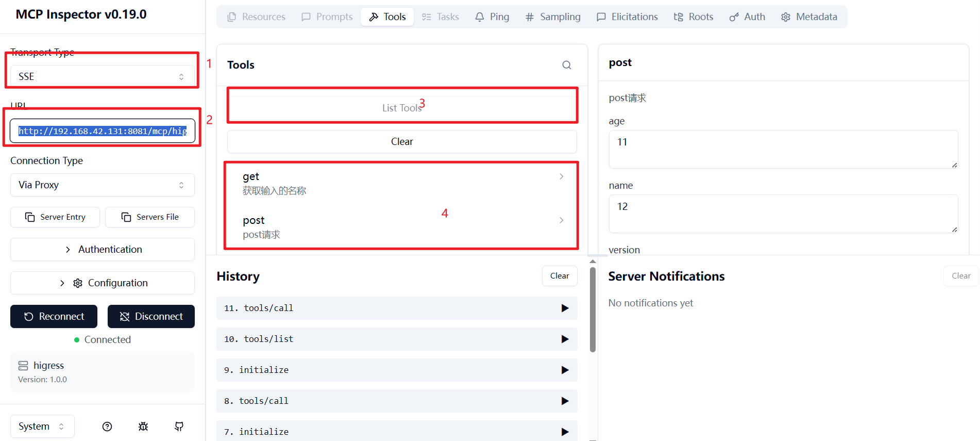
Task: Click the Disconnect button
Action: [151, 316]
